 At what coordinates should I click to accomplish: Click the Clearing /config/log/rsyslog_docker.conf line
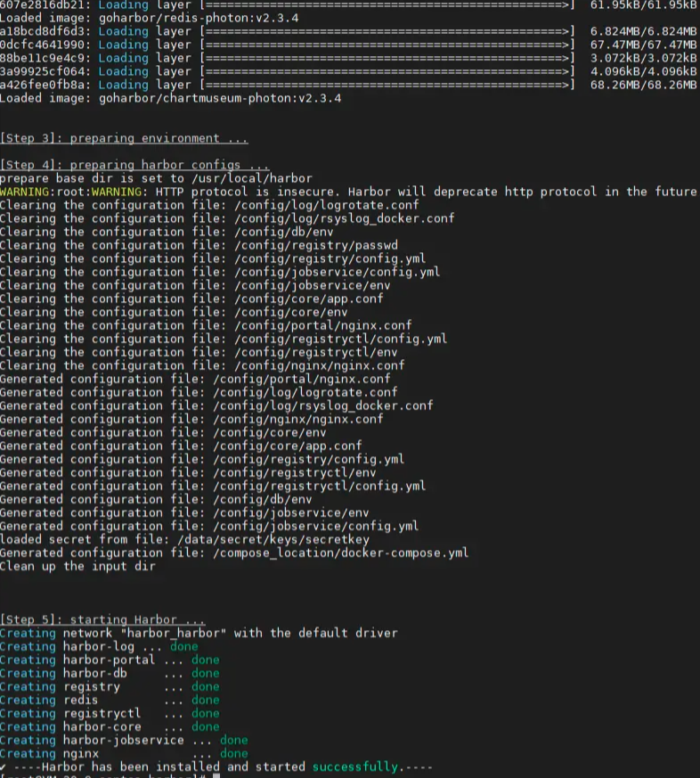point(227,219)
